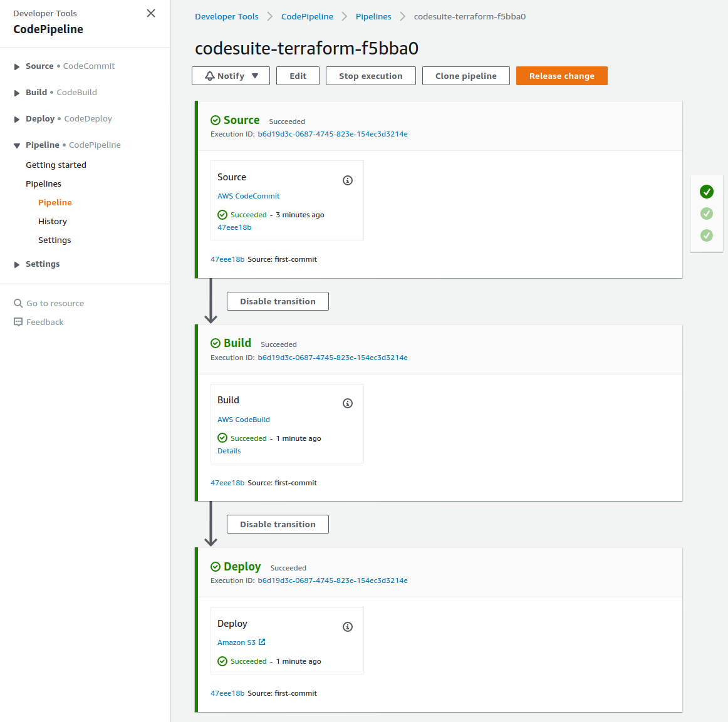Disable transition between Source and Build
This screenshot has height=722, width=728.
pos(278,301)
